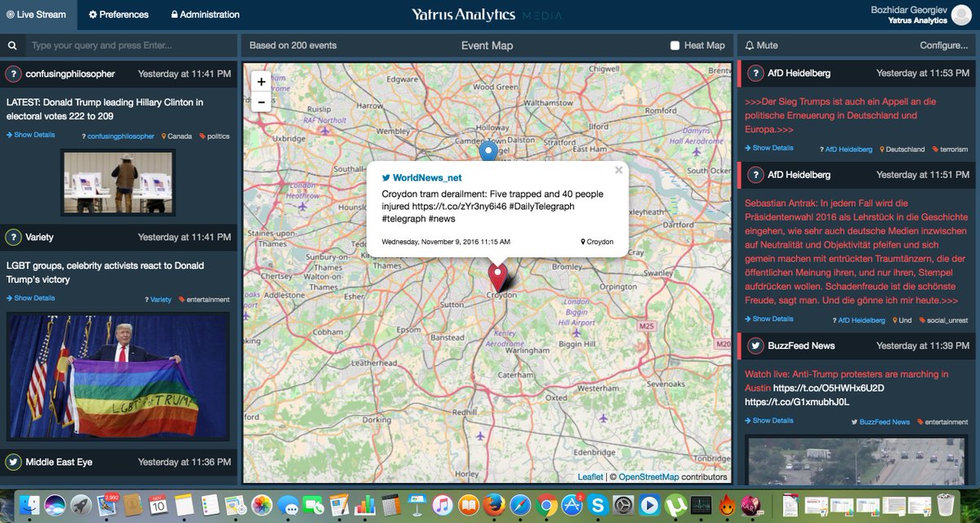Image resolution: width=980 pixels, height=523 pixels.
Task: Expand Show Details for confusingphilosopher post
Action: [x=31, y=135]
